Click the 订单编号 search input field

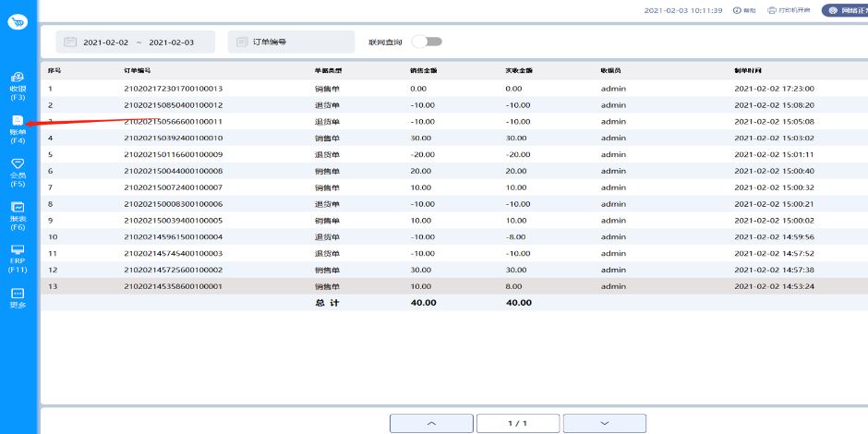(x=291, y=42)
